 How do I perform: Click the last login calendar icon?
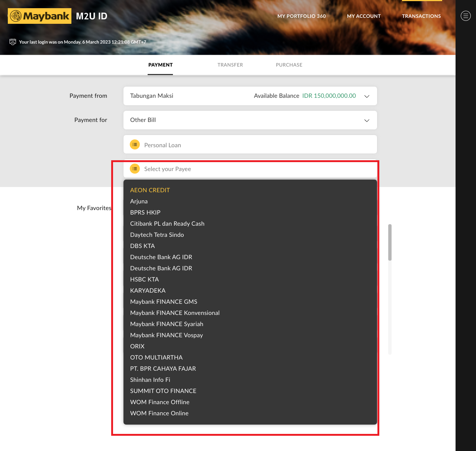(13, 42)
